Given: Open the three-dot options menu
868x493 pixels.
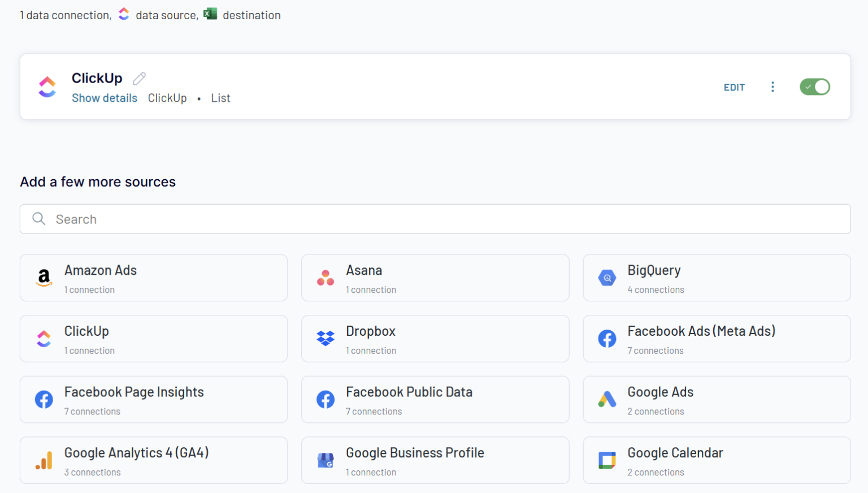Looking at the screenshot, I should point(772,87).
